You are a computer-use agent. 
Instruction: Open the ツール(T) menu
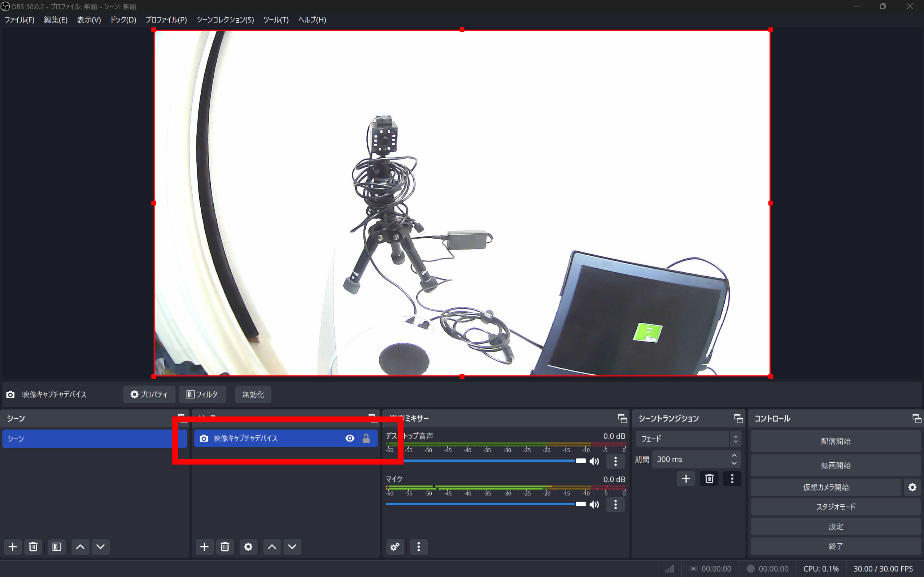point(276,20)
